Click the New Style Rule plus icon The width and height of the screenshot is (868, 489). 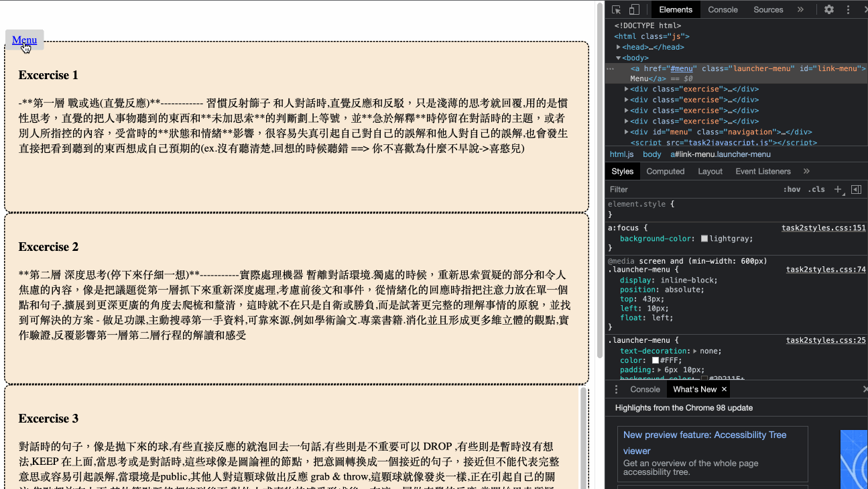coord(838,190)
